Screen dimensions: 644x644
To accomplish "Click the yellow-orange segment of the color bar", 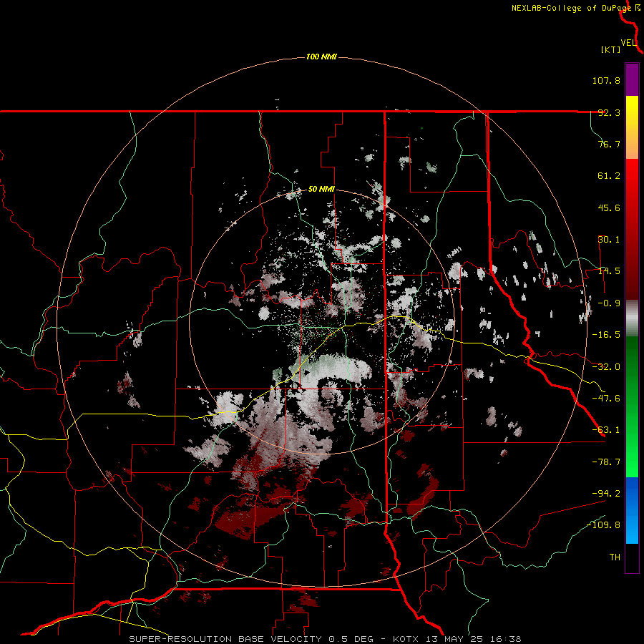I will (x=632, y=127).
